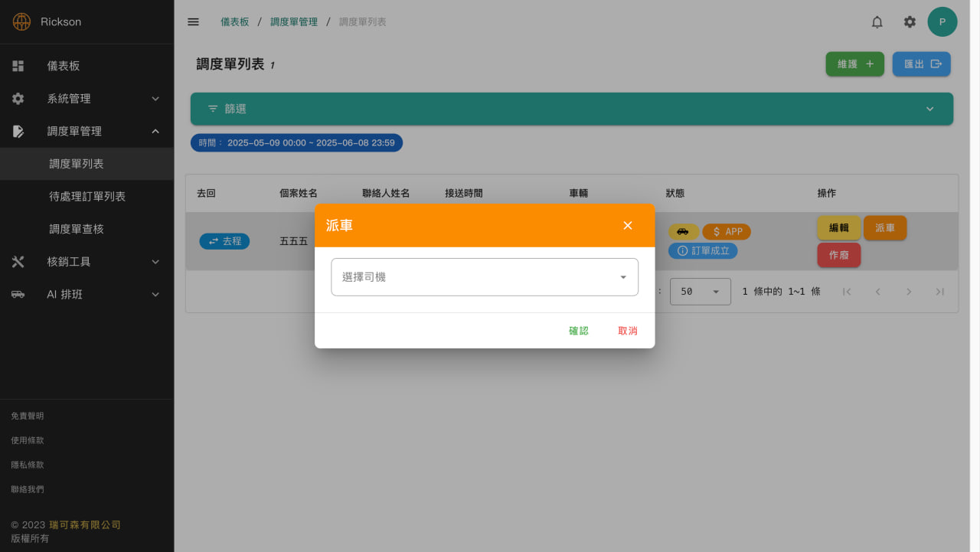Click 調度單管理 breadcrumb link
Image resolution: width=980 pixels, height=552 pixels.
tap(294, 22)
